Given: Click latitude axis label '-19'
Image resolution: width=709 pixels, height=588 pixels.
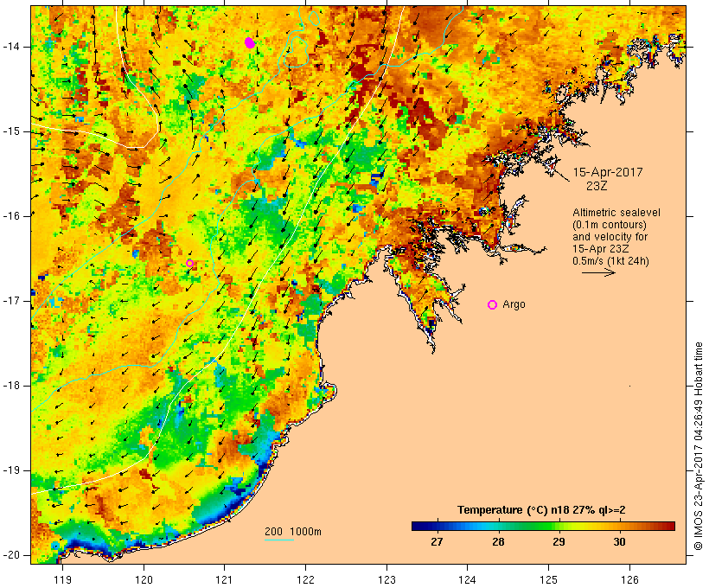Looking at the screenshot, I should click(10, 470).
